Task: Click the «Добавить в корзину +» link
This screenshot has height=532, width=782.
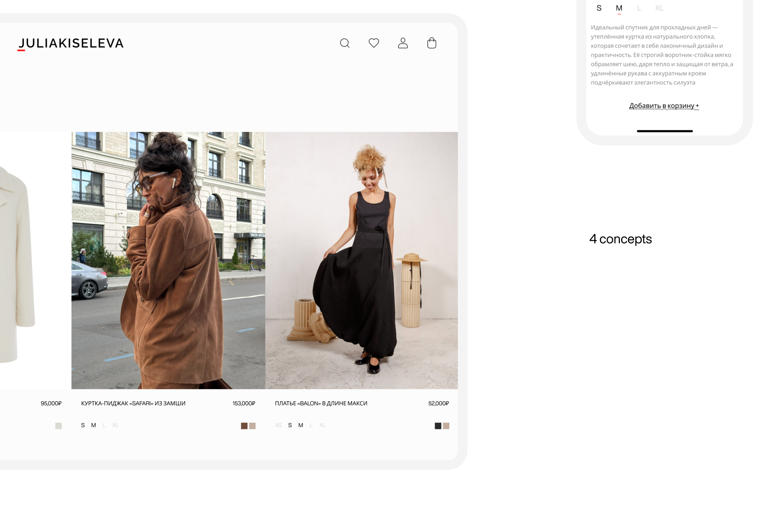Action: 664,106
